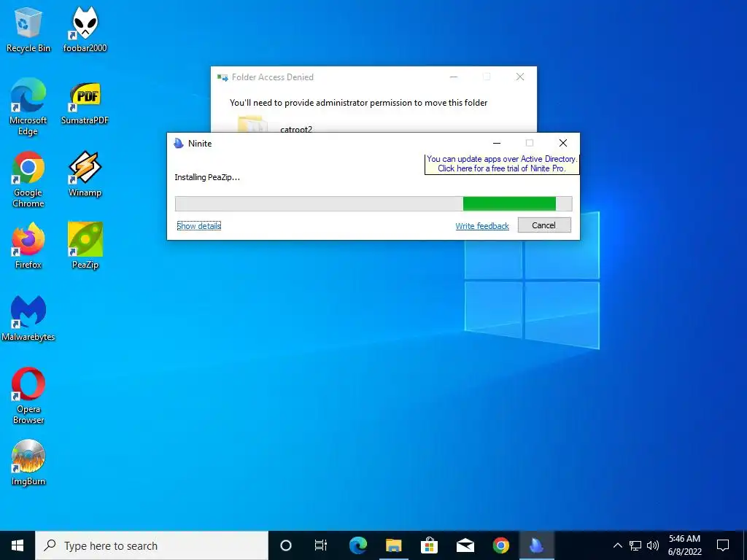Open the volume control tray icon

(653, 545)
